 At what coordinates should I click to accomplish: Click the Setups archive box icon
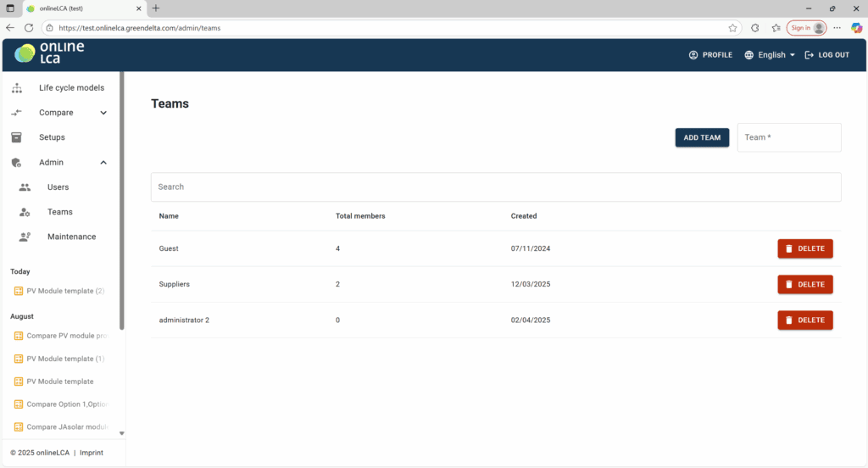pos(17,137)
